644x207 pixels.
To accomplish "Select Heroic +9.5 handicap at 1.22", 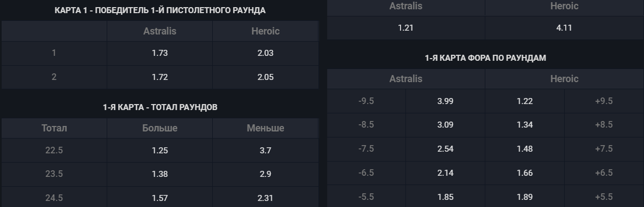I will [x=525, y=101].
